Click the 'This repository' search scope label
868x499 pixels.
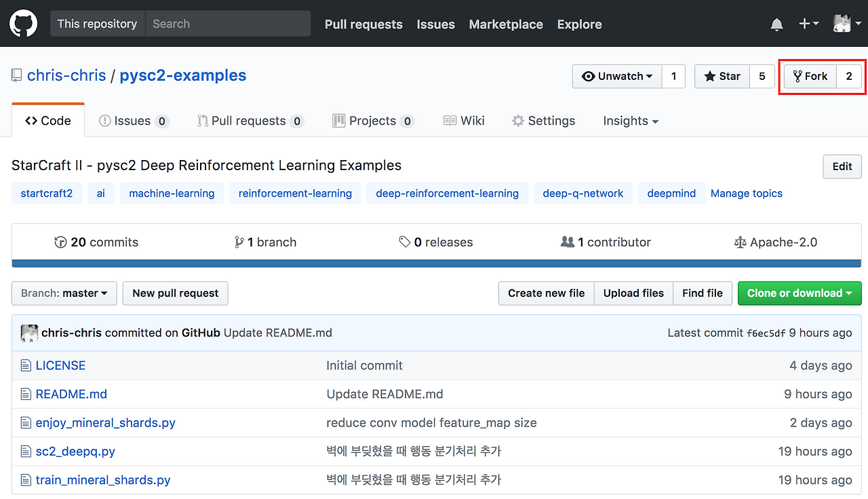[x=98, y=24]
